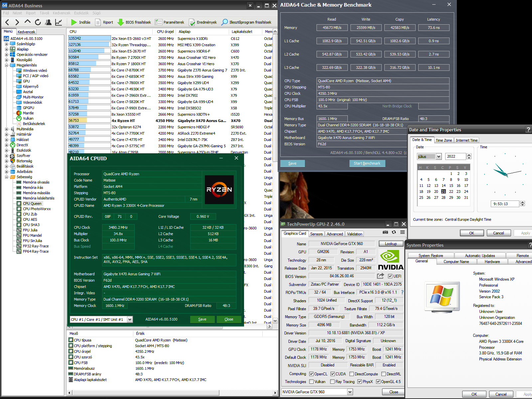
Task: Click Start Benchmark button
Action: coord(367,163)
